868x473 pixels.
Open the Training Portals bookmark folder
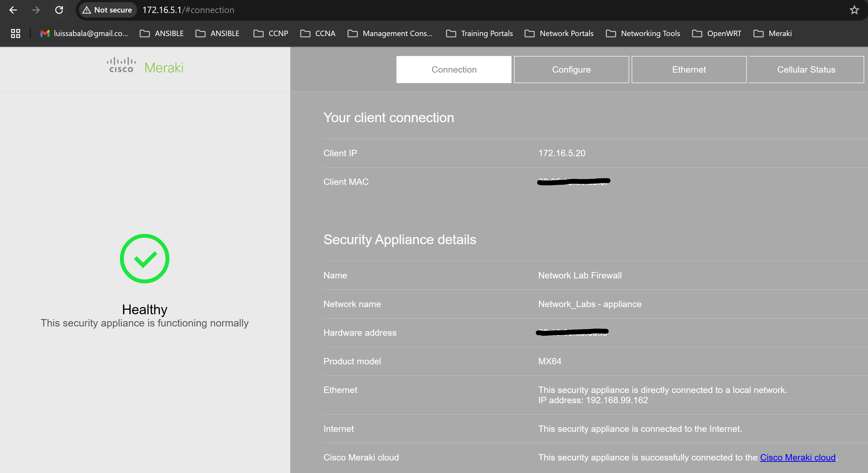480,33
